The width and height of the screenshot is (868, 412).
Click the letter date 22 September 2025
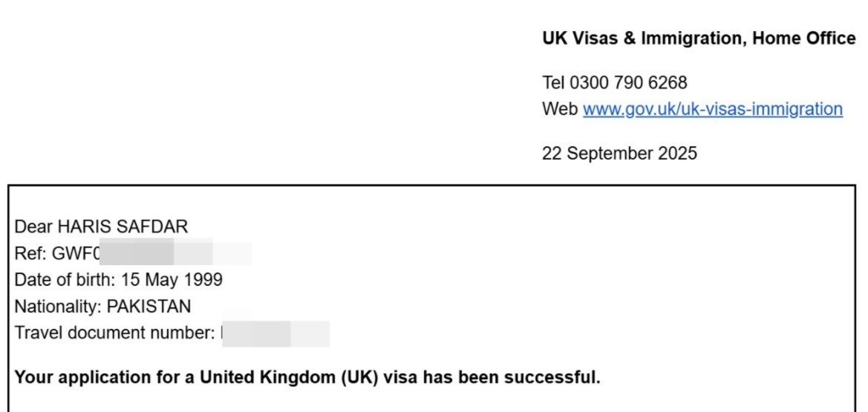620,154
